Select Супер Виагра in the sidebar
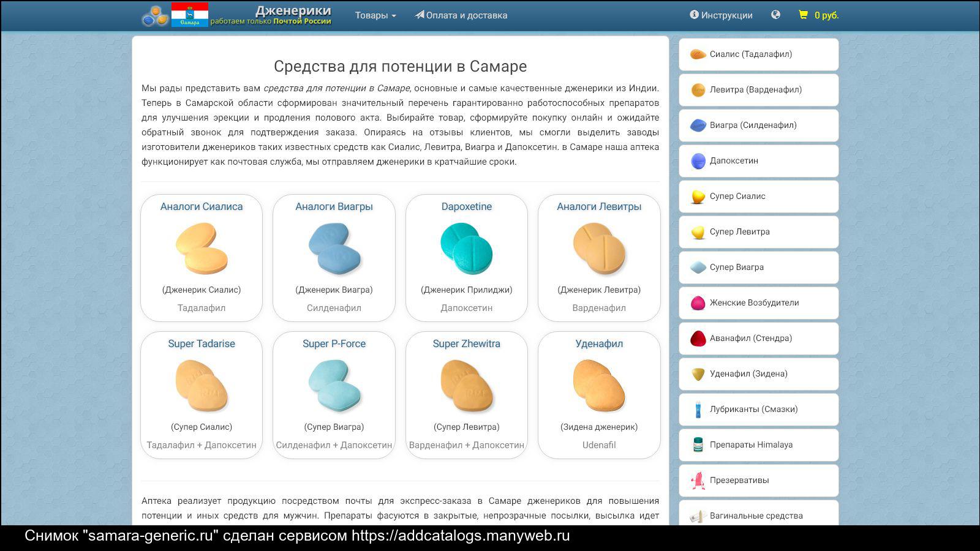This screenshot has width=980, height=551. [758, 268]
